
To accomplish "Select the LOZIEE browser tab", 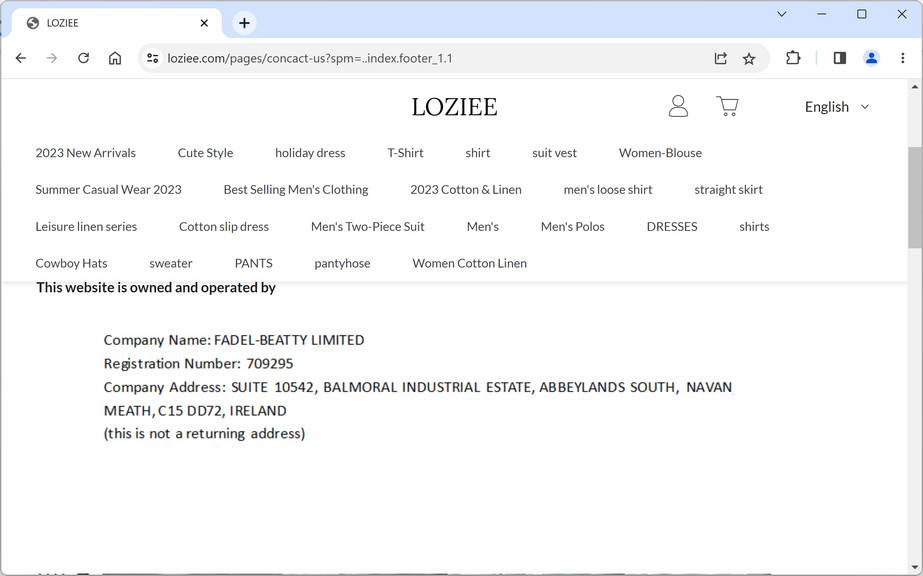I will tap(117, 23).
